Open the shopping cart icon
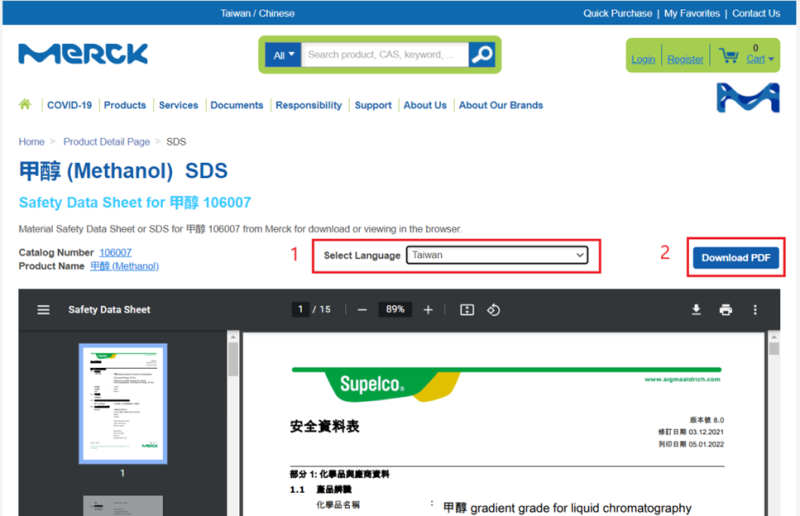 point(729,55)
